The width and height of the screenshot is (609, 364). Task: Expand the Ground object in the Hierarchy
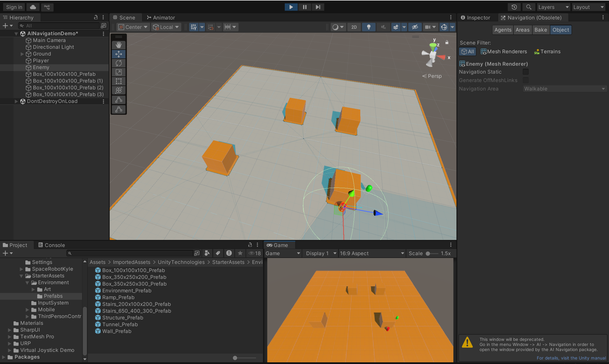[22, 54]
